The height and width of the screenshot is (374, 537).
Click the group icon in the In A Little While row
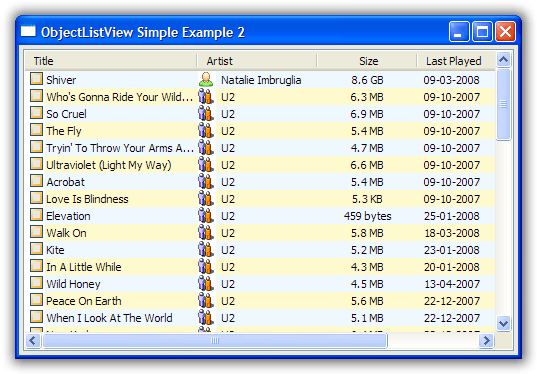tap(206, 267)
